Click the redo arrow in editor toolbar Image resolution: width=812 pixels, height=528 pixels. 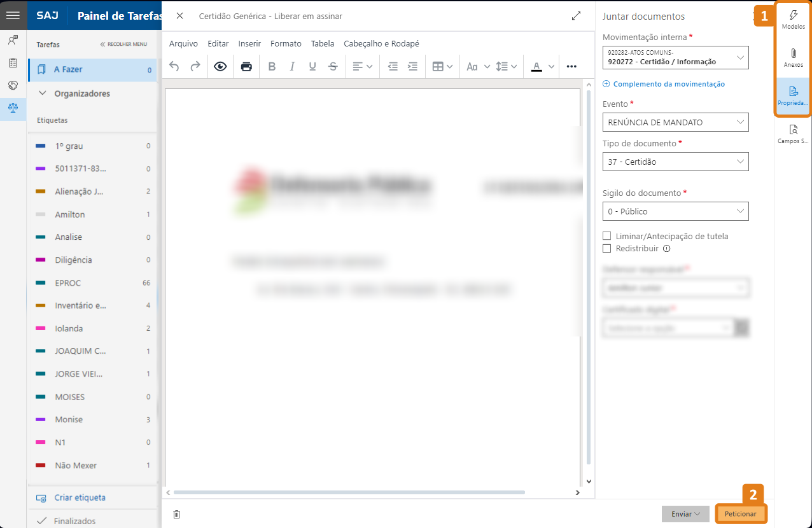pyautogui.click(x=195, y=66)
